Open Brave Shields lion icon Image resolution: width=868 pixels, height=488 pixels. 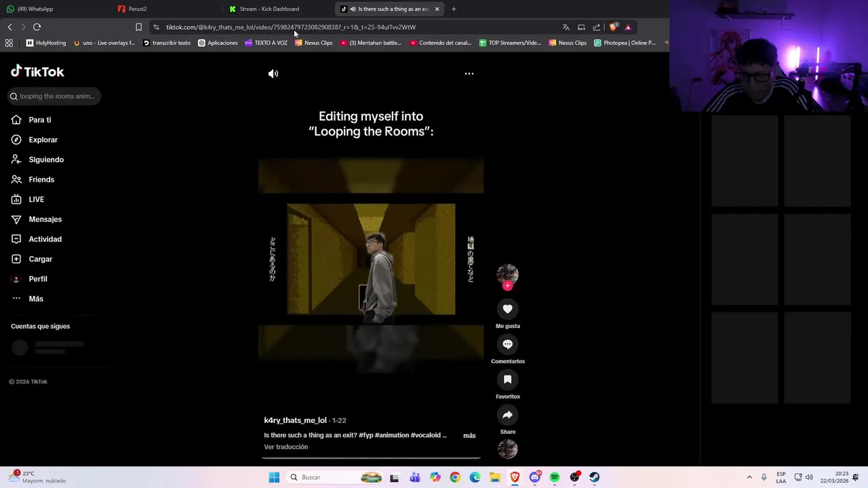[x=613, y=27]
